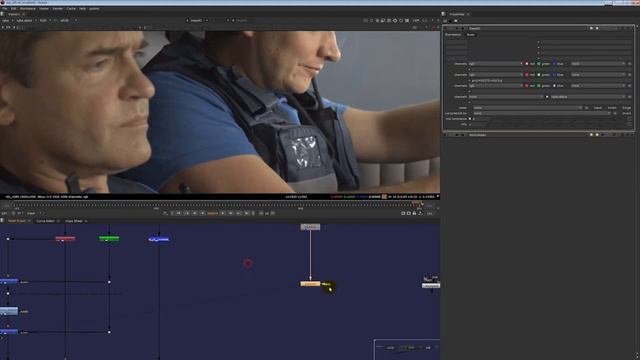The height and width of the screenshot is (360, 640).
Task: Open the unpremult by dropdown
Action: [542, 113]
